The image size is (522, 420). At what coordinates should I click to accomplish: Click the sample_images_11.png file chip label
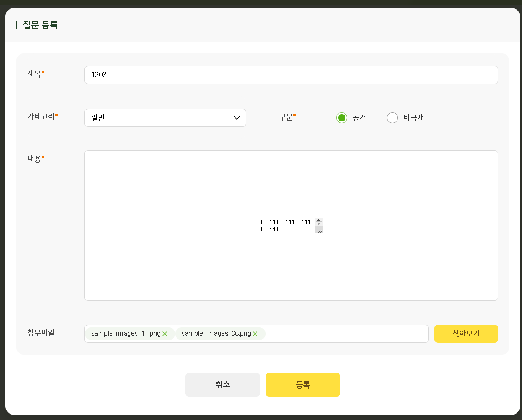pyautogui.click(x=125, y=334)
